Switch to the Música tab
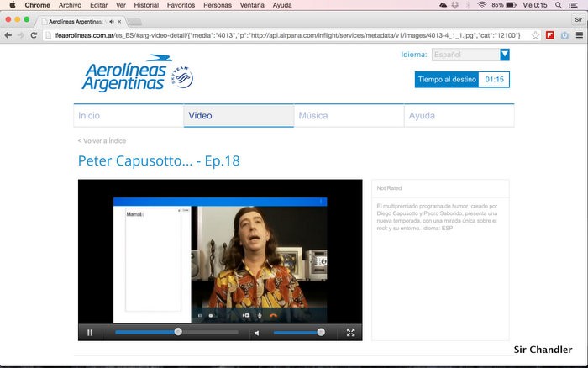The image size is (588, 368). coord(349,116)
